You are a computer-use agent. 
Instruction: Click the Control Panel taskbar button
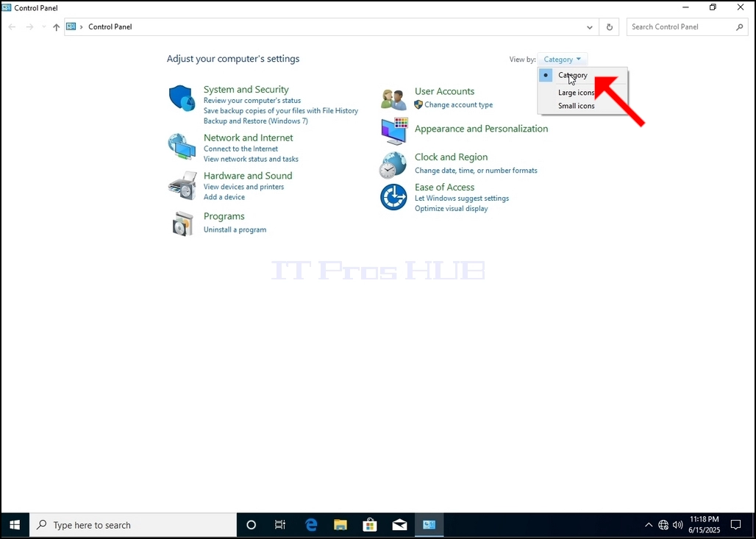tap(429, 525)
